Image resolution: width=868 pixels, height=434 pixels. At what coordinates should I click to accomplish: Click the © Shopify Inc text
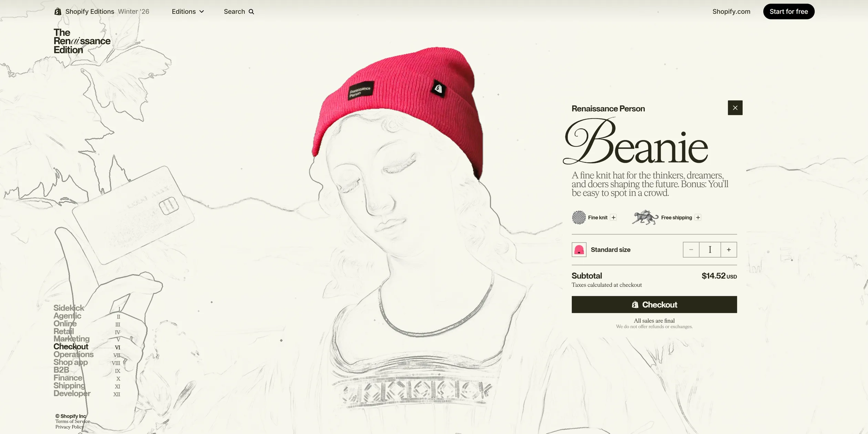click(x=71, y=416)
